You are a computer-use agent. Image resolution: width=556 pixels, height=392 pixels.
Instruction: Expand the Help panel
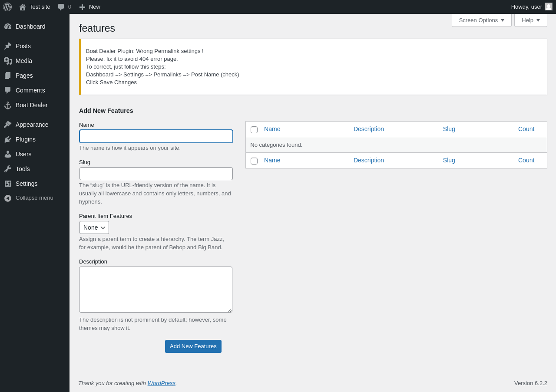click(531, 20)
